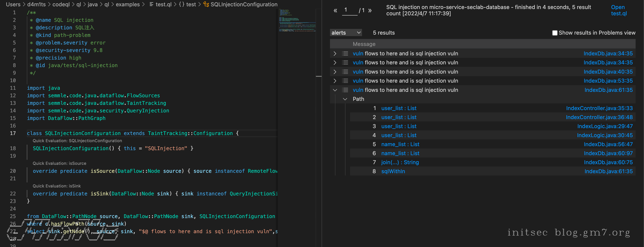Open the alerts result-set dropdown
Screen dimensions: 644x247
coord(346,33)
